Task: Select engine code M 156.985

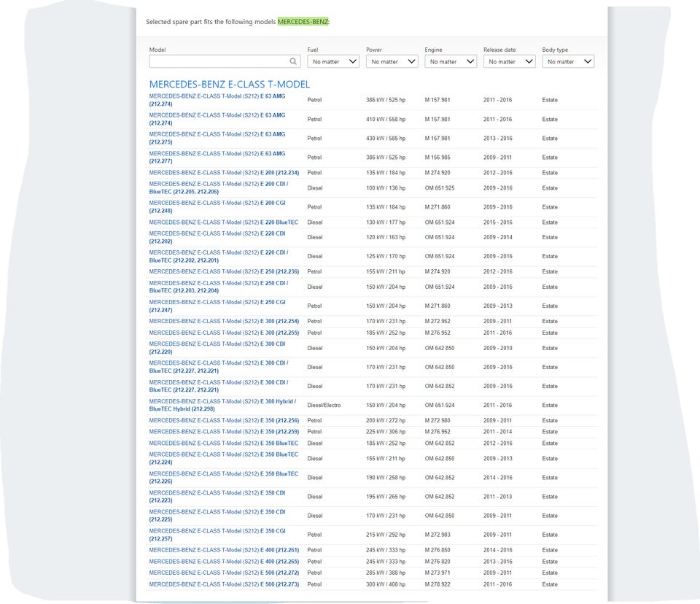Action: click(x=437, y=158)
